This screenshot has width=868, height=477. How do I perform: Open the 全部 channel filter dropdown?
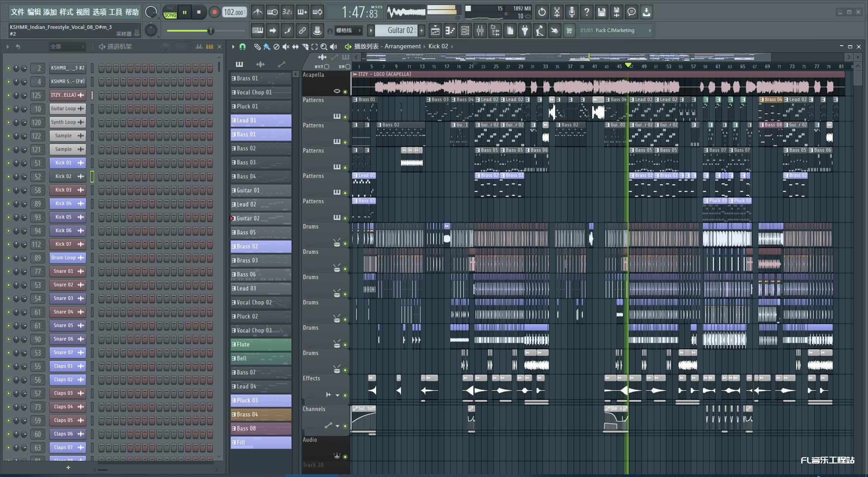67,47
